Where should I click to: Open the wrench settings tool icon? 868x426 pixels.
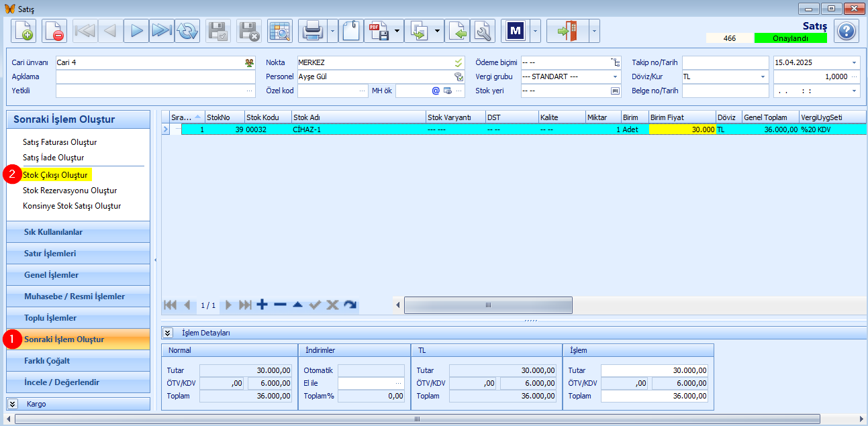click(x=483, y=31)
